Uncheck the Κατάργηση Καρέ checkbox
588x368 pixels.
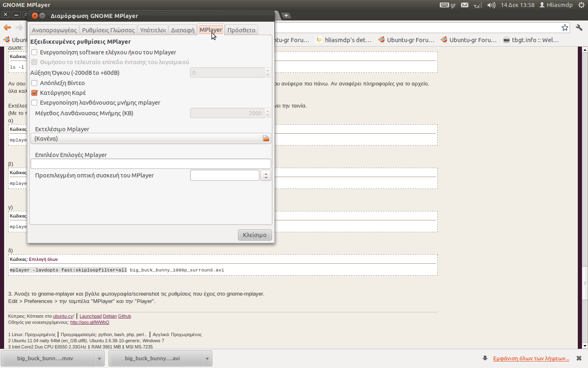point(34,93)
